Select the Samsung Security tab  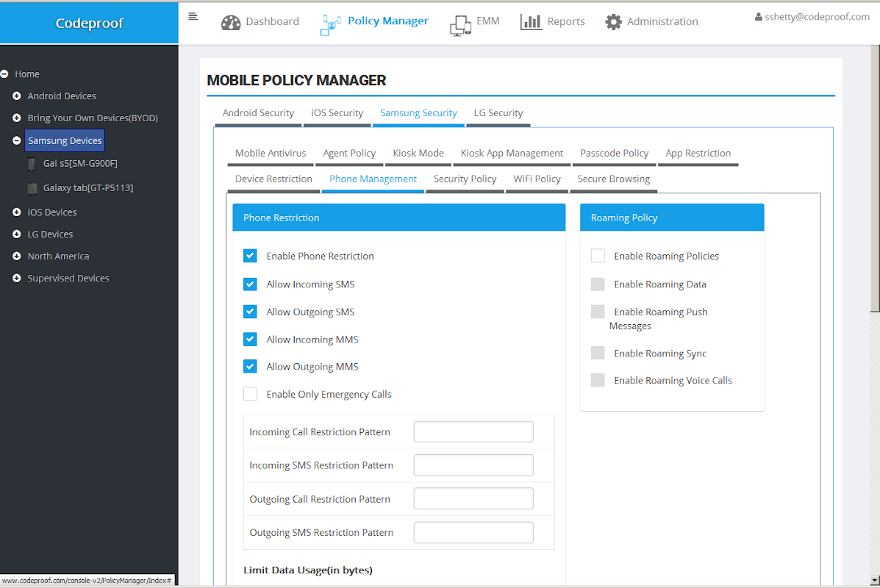coord(418,113)
